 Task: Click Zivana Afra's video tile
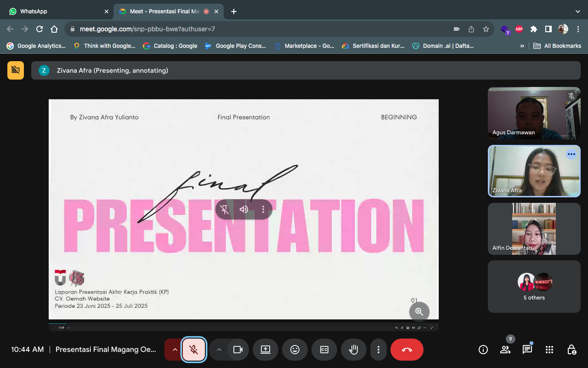click(534, 171)
